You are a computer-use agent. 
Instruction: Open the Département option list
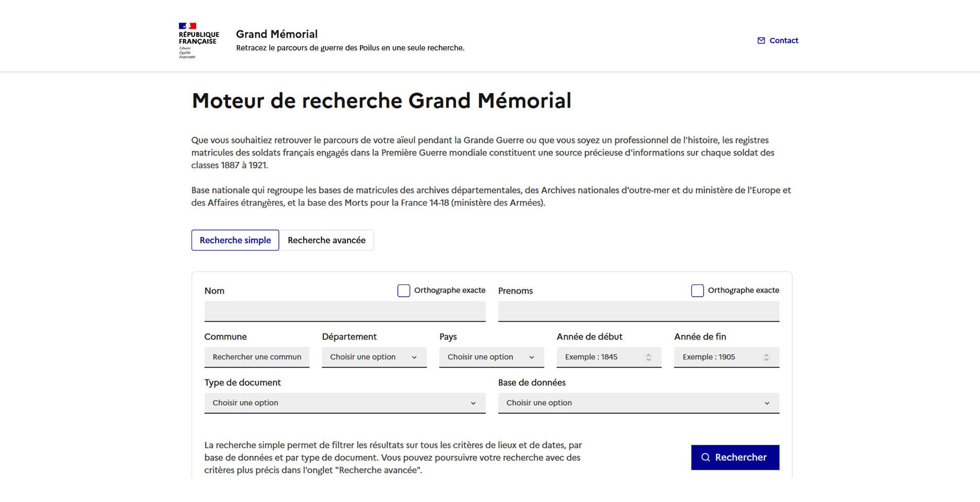click(374, 357)
